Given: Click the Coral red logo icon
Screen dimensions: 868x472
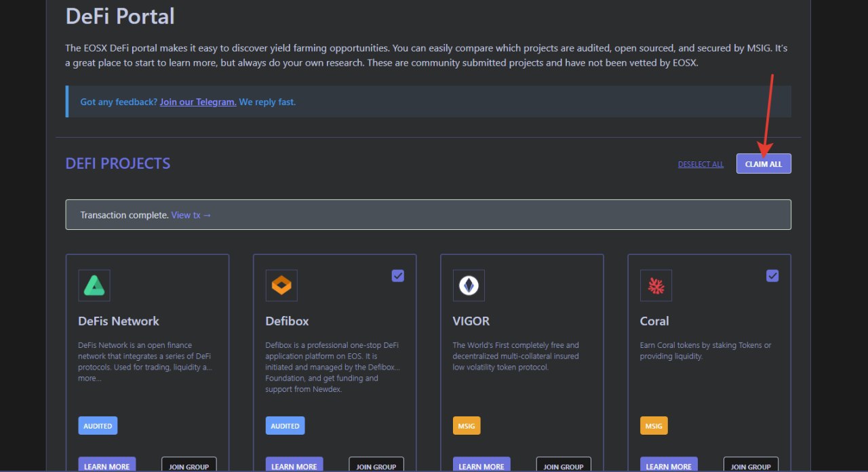Looking at the screenshot, I should [656, 286].
